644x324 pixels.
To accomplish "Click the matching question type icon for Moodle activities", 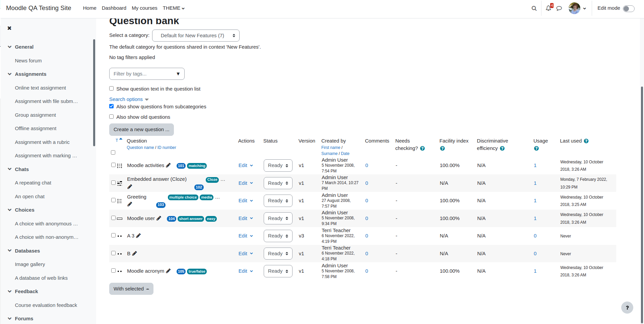I will tap(120, 166).
